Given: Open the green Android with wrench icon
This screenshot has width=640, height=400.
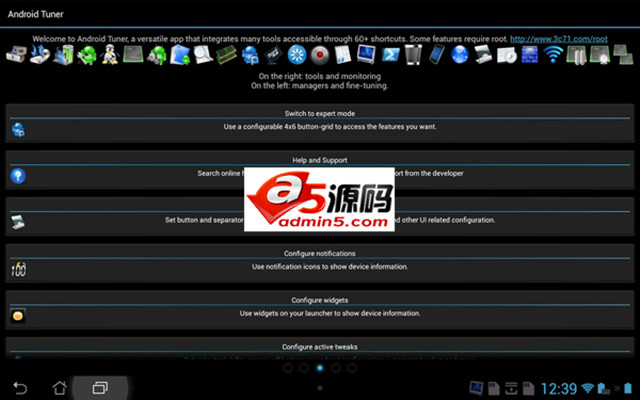Looking at the screenshot, I should 87,55.
